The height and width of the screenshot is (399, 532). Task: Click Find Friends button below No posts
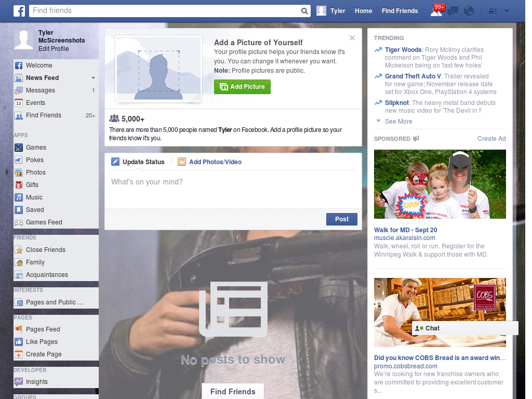(x=233, y=392)
